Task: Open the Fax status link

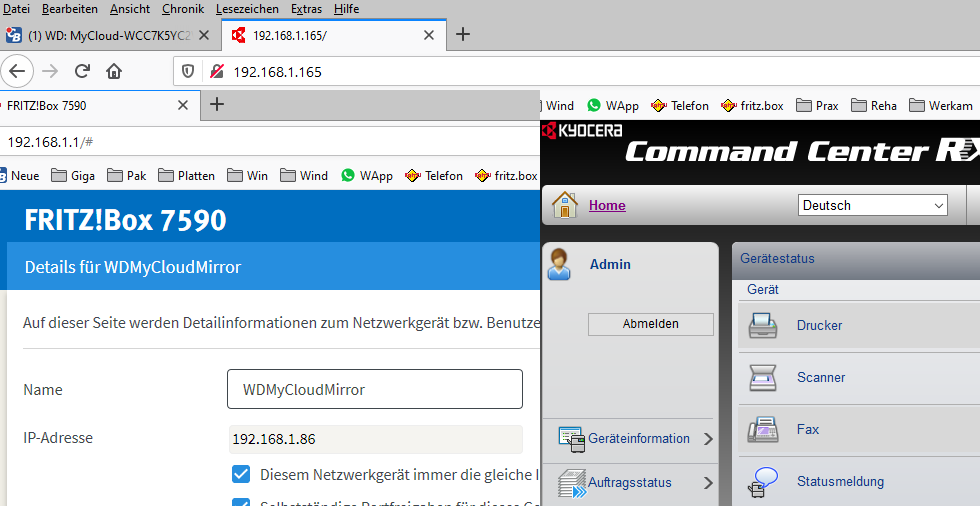Action: [808, 429]
